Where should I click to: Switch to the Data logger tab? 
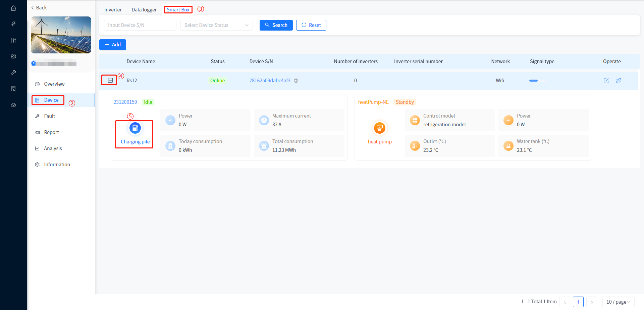click(144, 10)
